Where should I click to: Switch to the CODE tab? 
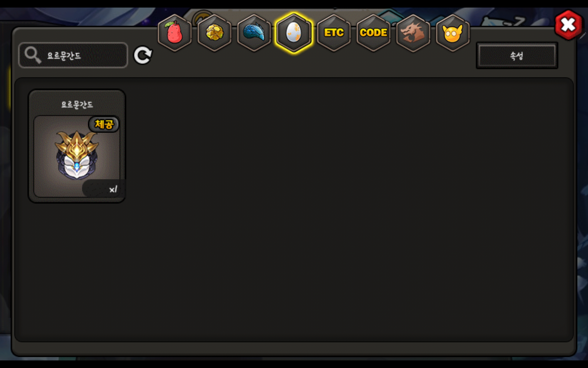tap(373, 33)
